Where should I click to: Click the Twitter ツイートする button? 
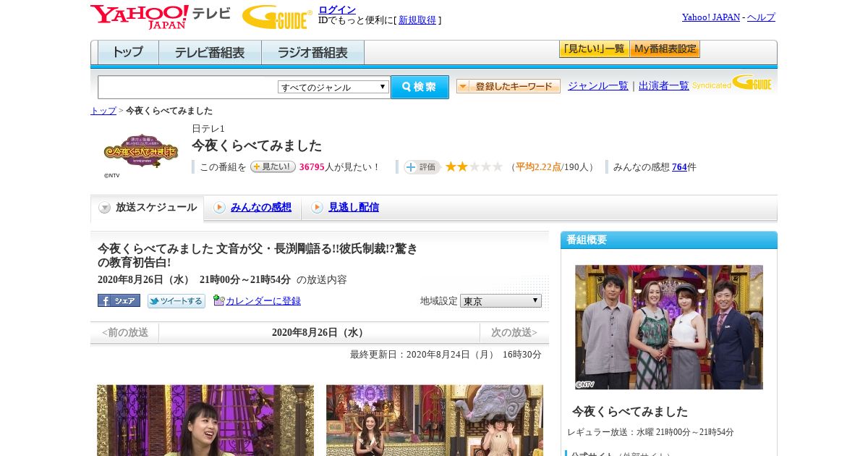176,301
